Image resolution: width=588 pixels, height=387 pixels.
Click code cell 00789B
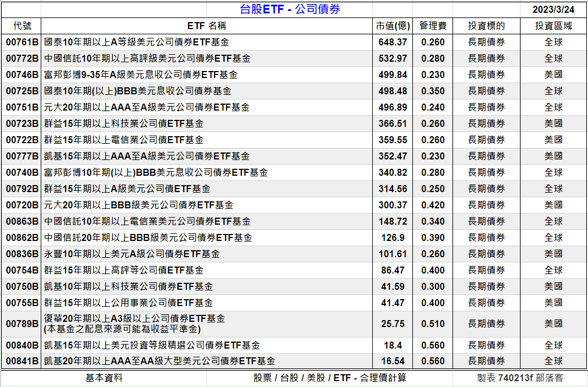[x=22, y=324]
